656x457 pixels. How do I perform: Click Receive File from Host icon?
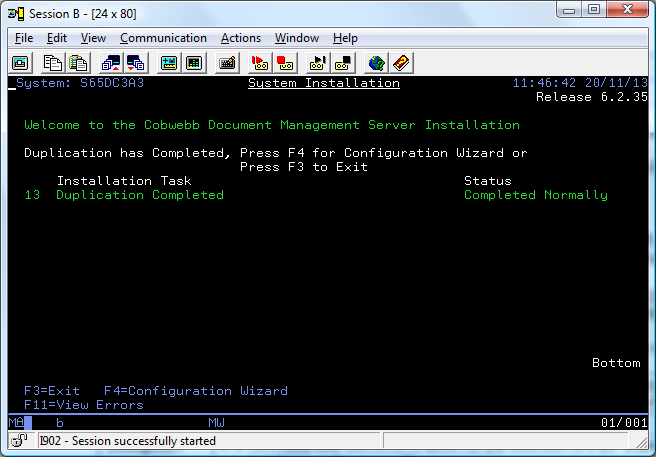pos(136,63)
